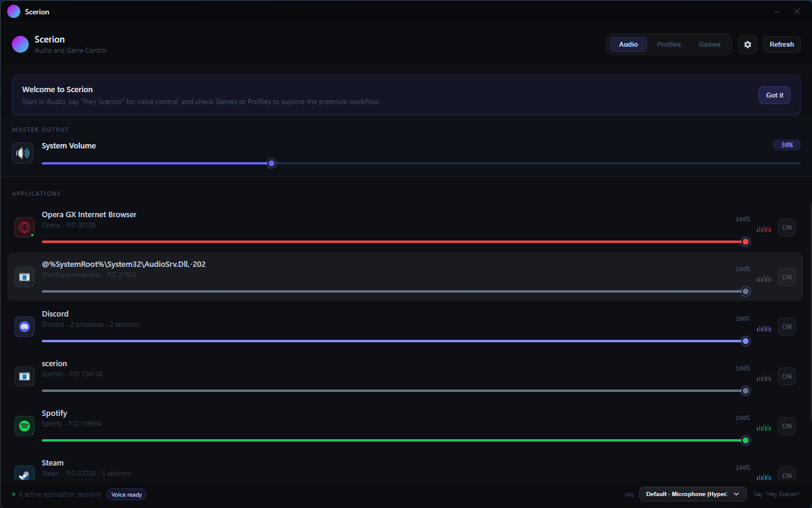The image size is (812, 508).
Task: Click the scerion app row icon
Action: coord(25,376)
